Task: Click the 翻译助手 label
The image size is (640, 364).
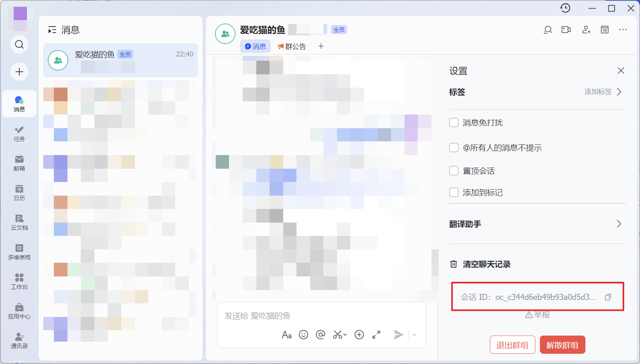Action: (465, 224)
